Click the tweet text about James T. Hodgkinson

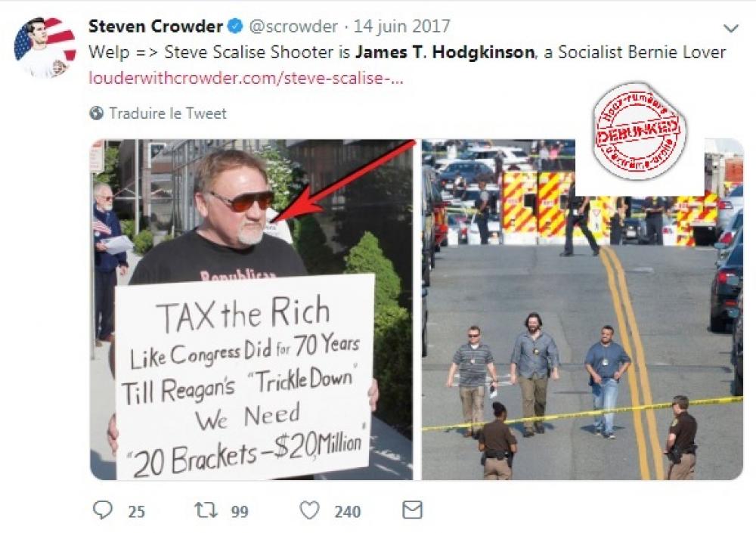click(x=407, y=52)
